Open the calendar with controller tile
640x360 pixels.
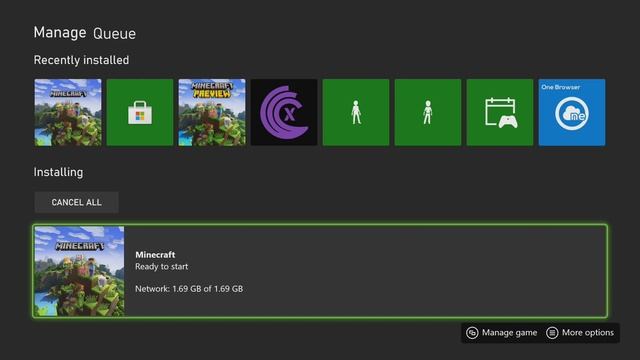[500, 112]
